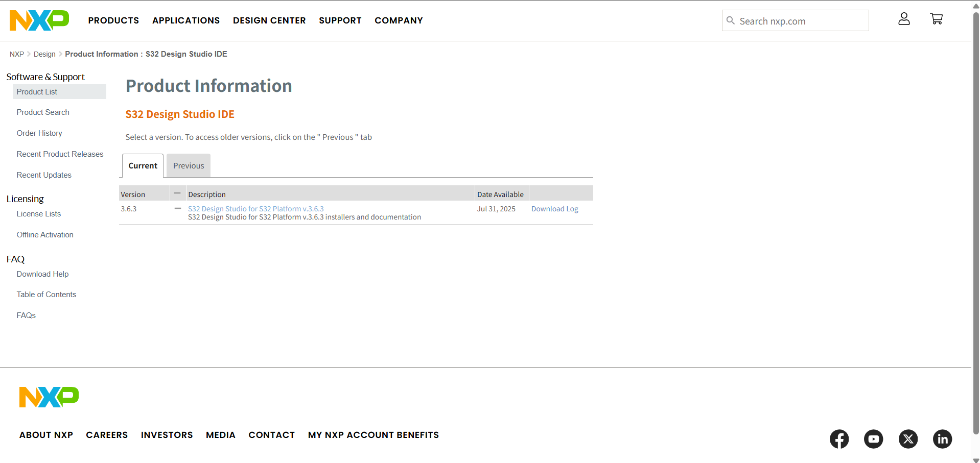Open the APPLICATIONS menu

click(x=186, y=20)
